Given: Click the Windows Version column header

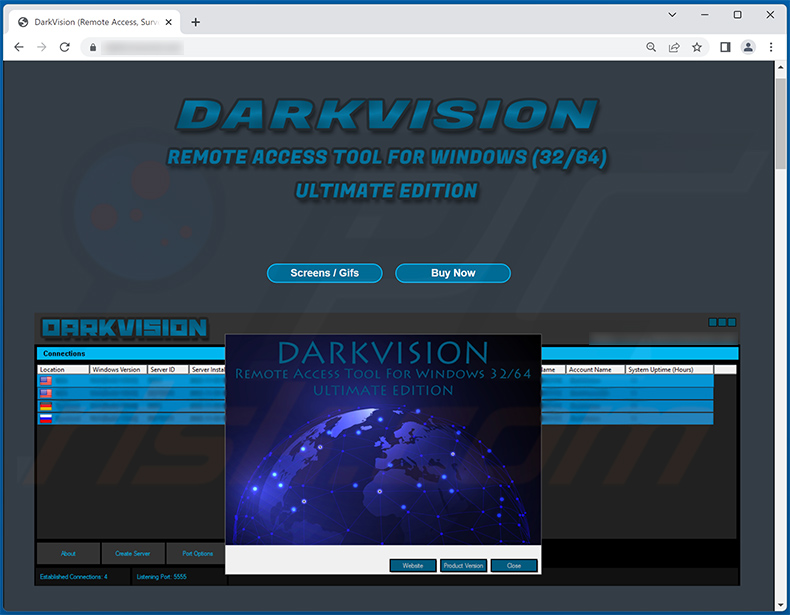Looking at the screenshot, I should coord(118,369).
